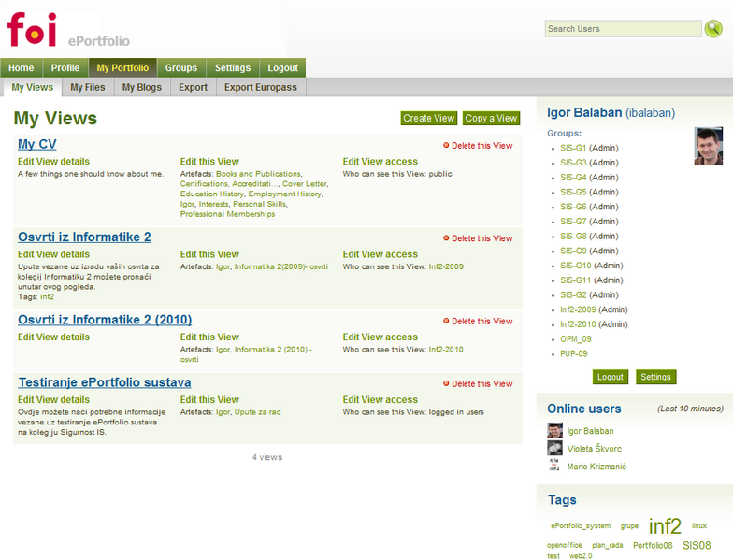Open Violeta Škvorc's online user link
This screenshot has height=560, width=733.
tap(595, 449)
